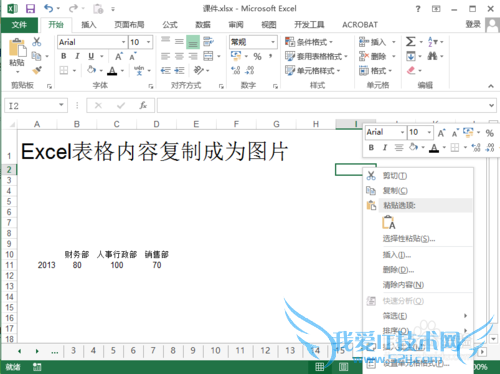Decrease decimal places in ribbon
The width and height of the screenshot is (500, 374).
coord(250,70)
